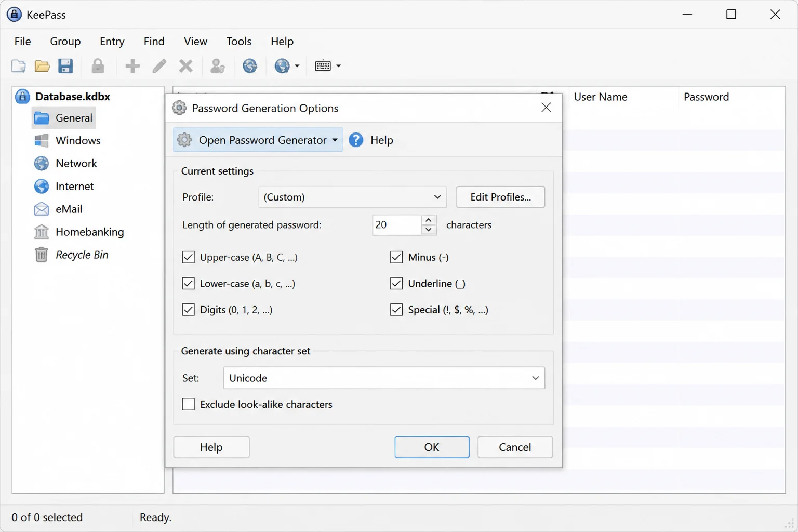Click '0 of 0 selected' status text
This screenshot has height=532, width=798.
pyautogui.click(x=47, y=517)
